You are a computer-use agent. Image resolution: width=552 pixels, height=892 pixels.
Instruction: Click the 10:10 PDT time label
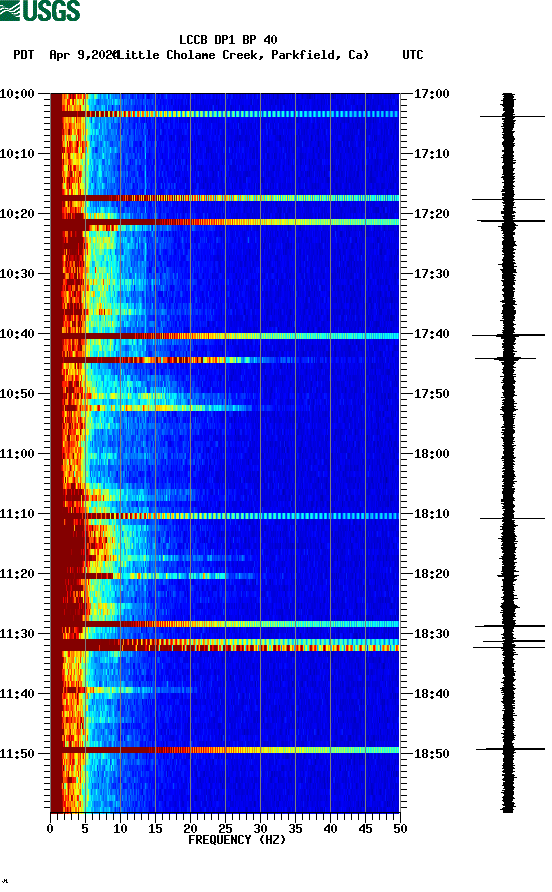(x=17, y=154)
